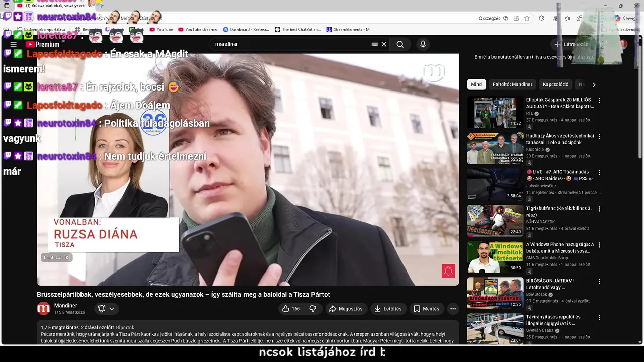
Task: Open the YouTube hamburger guide menu
Action: coord(14,44)
